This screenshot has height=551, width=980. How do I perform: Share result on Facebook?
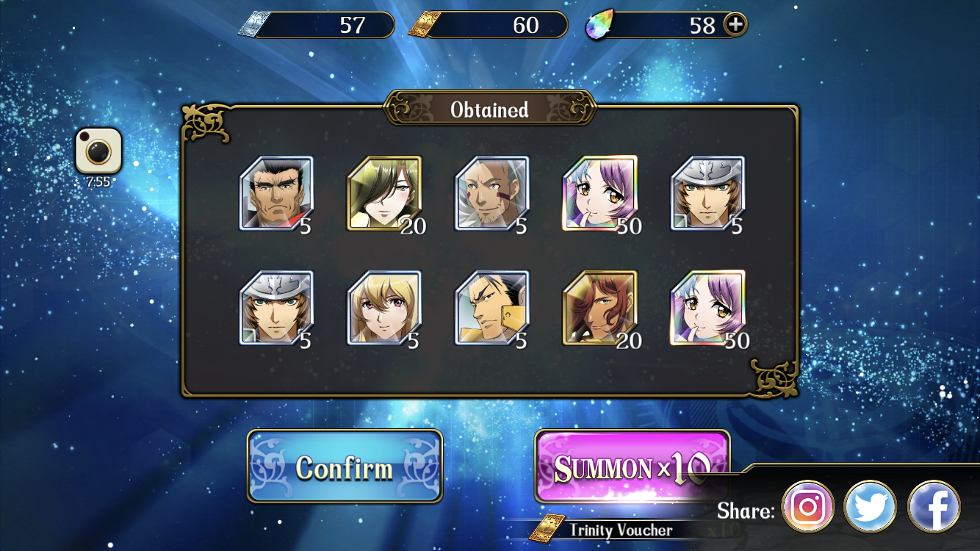pos(934,506)
